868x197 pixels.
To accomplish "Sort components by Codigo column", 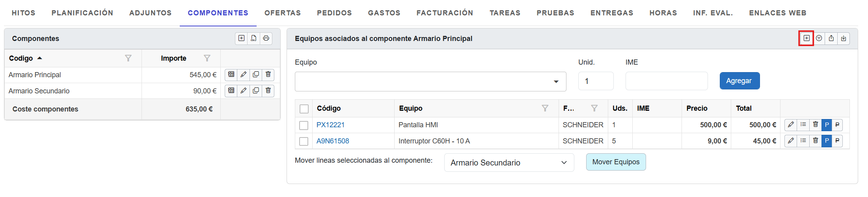I will (21, 58).
